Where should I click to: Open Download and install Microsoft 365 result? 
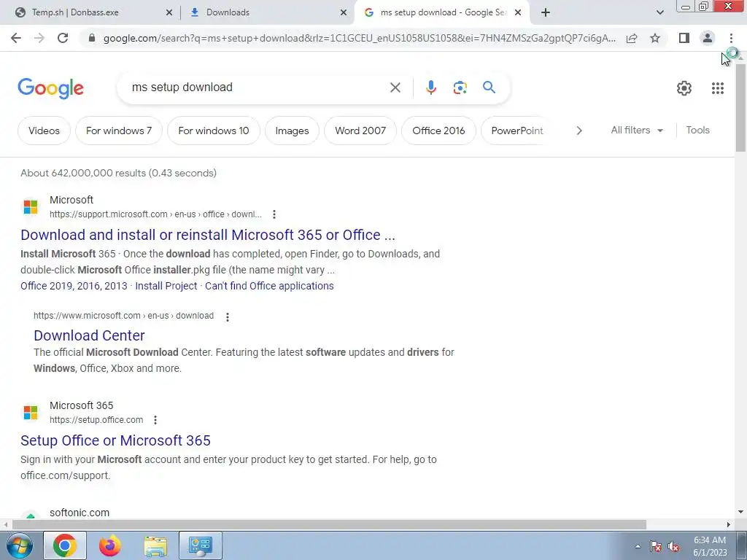pyautogui.click(x=208, y=235)
